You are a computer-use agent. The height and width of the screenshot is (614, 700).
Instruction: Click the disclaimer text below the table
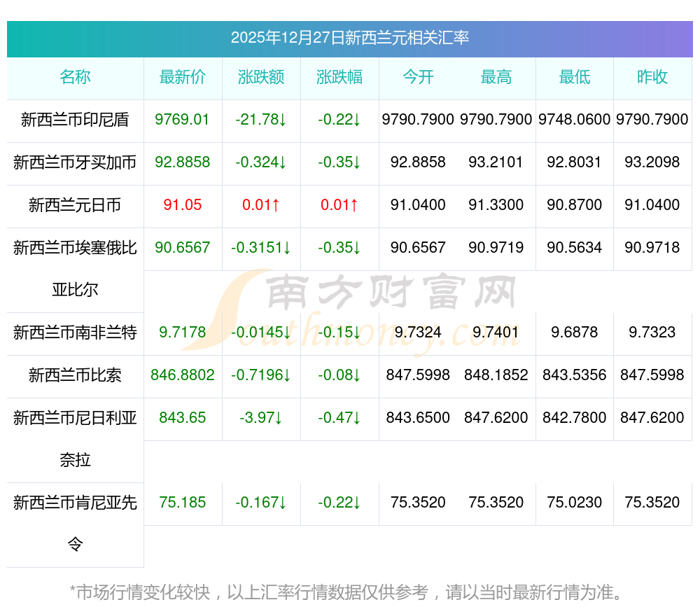(x=346, y=592)
